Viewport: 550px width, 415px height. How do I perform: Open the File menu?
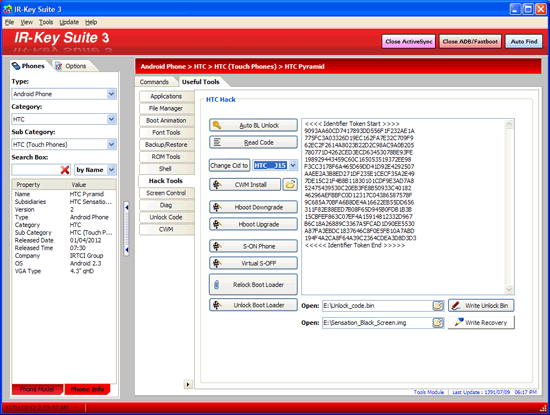[x=9, y=22]
